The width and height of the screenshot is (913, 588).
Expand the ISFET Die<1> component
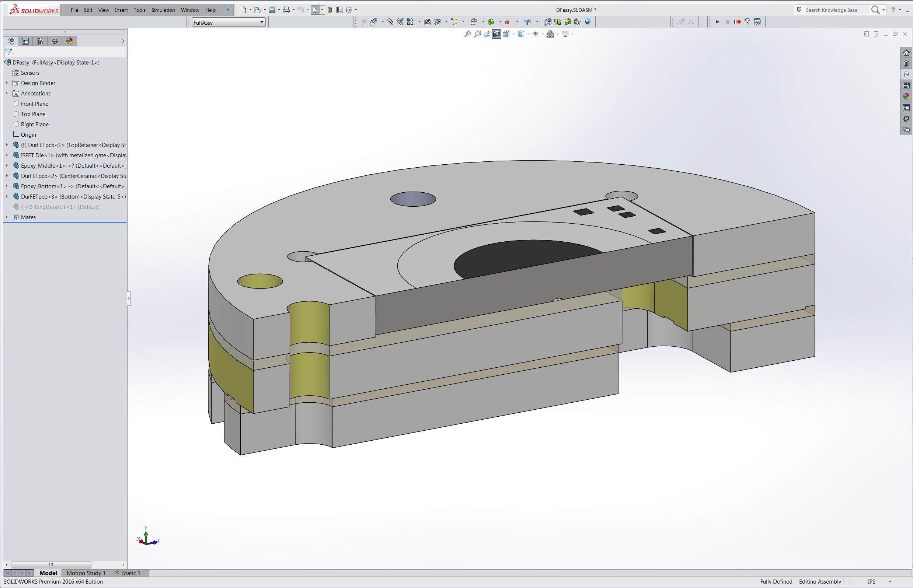(x=7, y=155)
